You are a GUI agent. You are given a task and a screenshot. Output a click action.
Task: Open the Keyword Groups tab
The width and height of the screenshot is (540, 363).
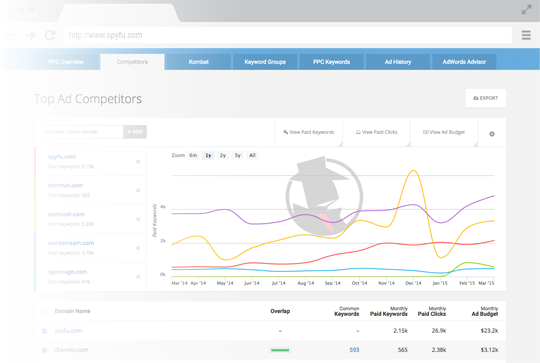[x=265, y=62]
